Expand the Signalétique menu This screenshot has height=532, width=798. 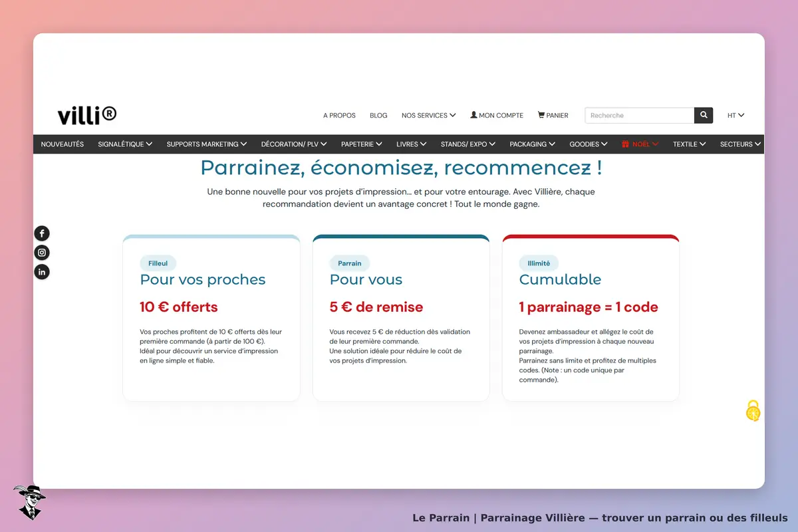(125, 144)
